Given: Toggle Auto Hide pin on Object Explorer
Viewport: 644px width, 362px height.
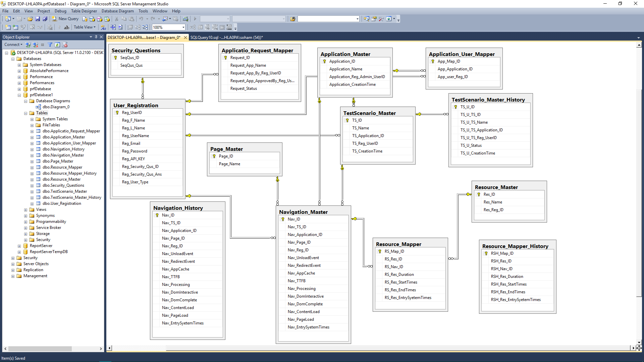Looking at the screenshot, I should (96, 37).
